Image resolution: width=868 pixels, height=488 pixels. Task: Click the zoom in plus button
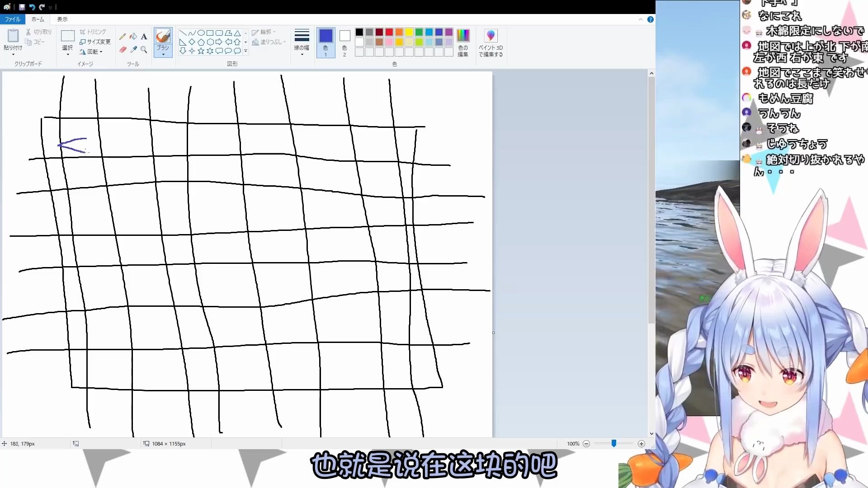click(641, 444)
